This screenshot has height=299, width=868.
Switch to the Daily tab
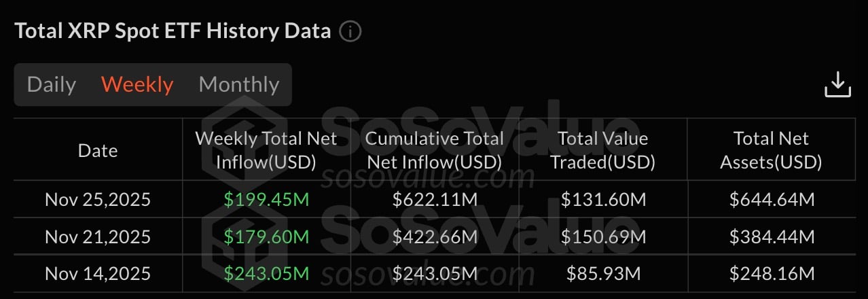coord(52,85)
